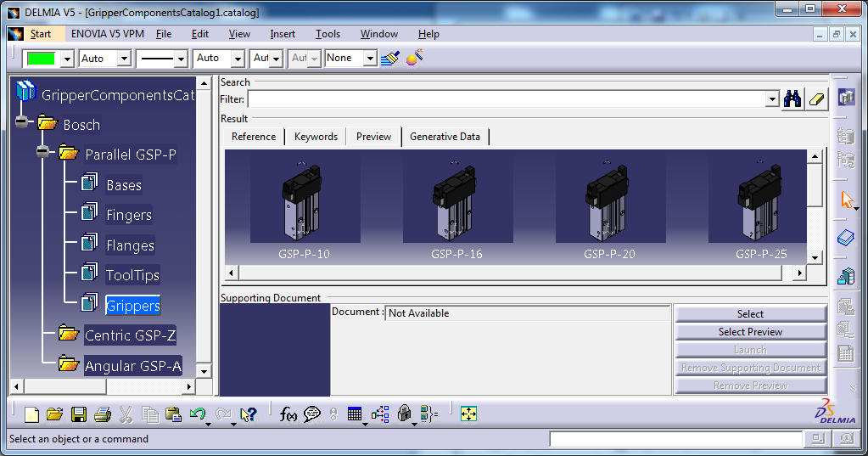Open the line thickness Auto dropdown

click(x=238, y=59)
